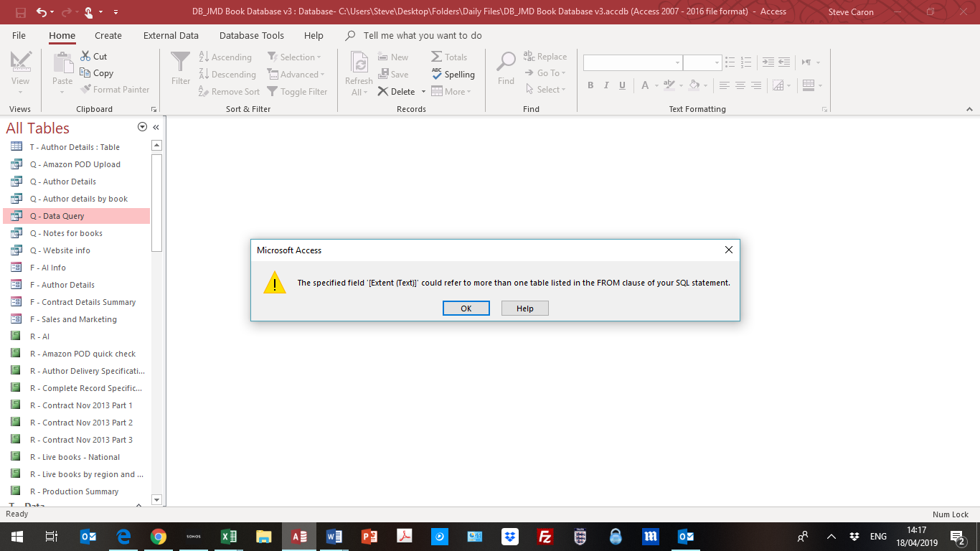Image resolution: width=980 pixels, height=551 pixels.
Task: Open the More records dropdown
Action: click(451, 91)
